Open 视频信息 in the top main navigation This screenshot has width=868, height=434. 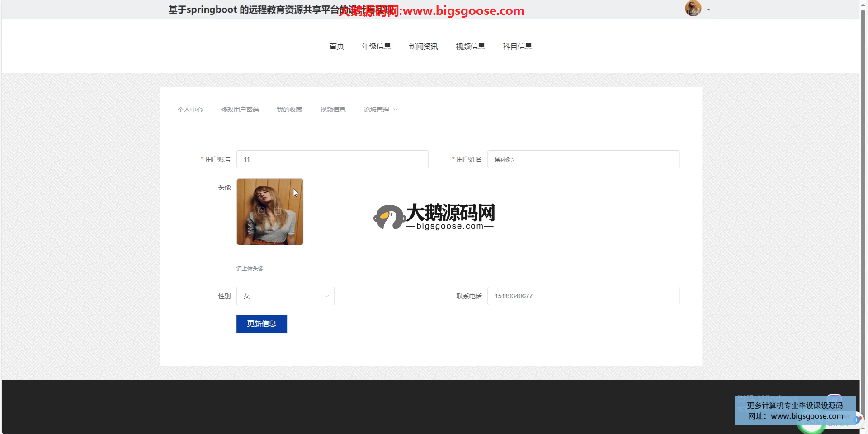[470, 46]
